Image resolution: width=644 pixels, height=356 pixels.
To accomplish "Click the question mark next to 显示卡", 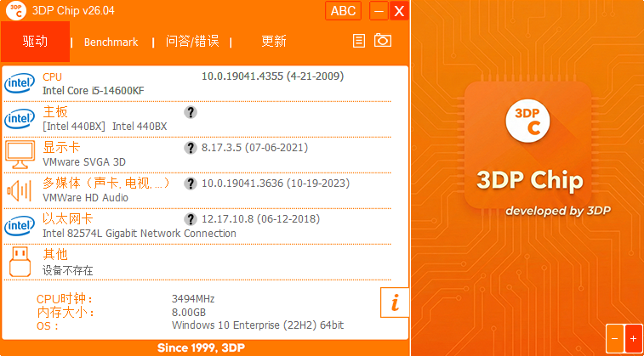I will (191, 148).
